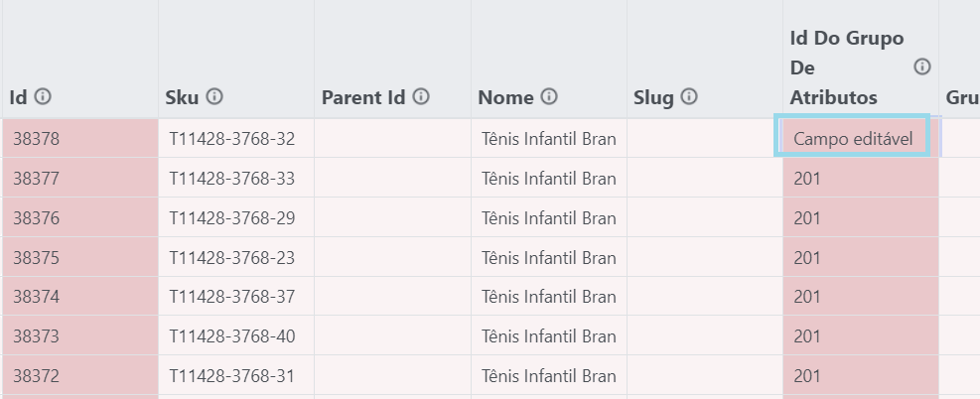The image size is (980, 399).
Task: Click info icon for Id Do Grupo De Atributos
Action: (x=922, y=66)
